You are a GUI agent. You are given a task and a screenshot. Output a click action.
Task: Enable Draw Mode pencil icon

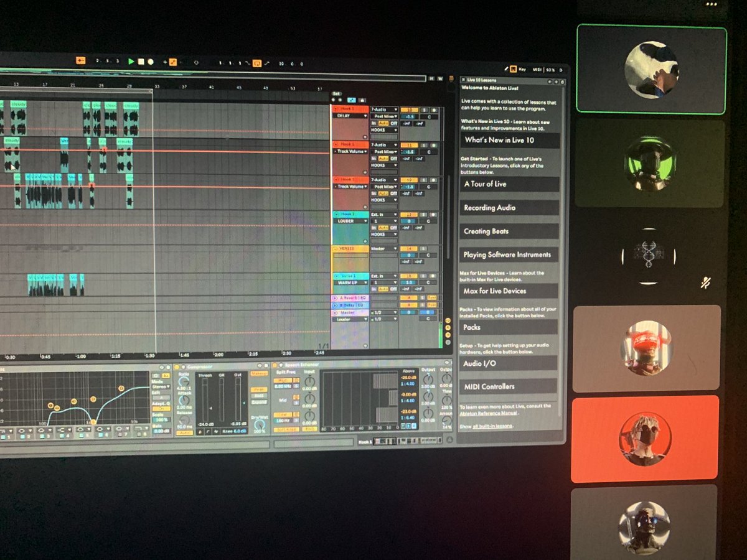tap(506, 70)
